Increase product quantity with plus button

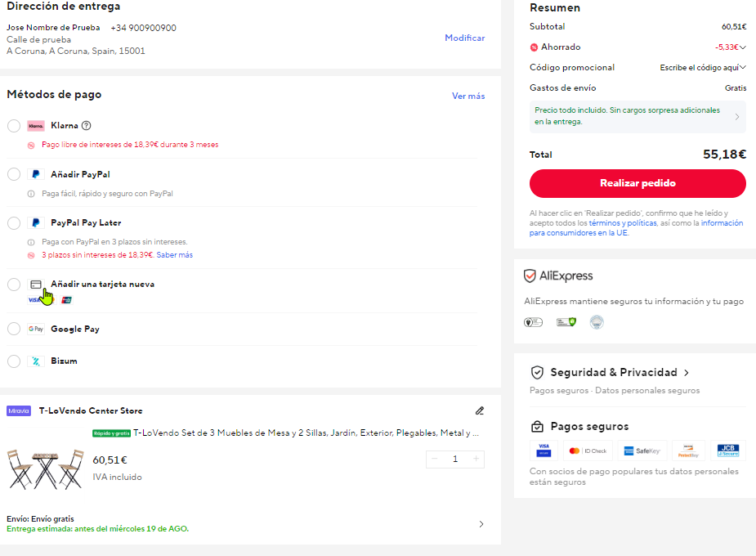476,459
